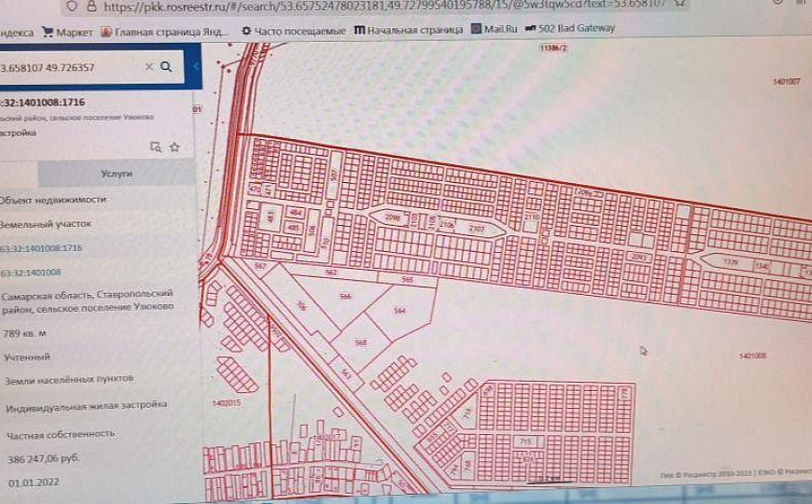Select parcel 568 on the map
The image size is (812, 504).
pyautogui.click(x=361, y=342)
